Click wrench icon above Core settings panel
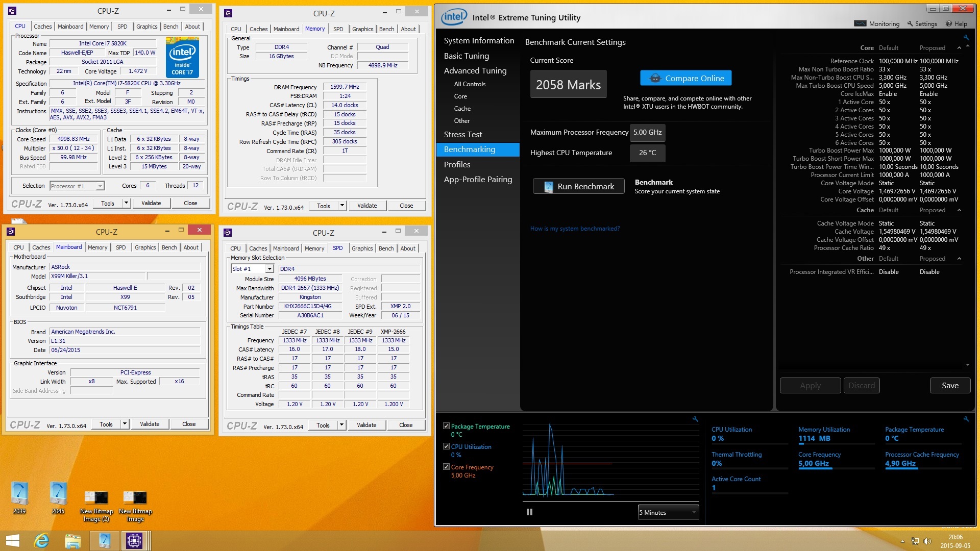 pos(966,37)
